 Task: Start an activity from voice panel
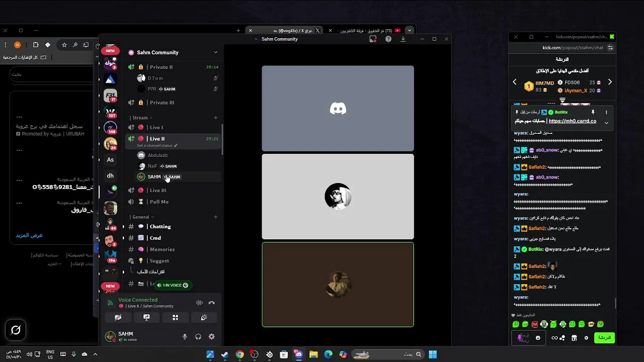coord(175,317)
